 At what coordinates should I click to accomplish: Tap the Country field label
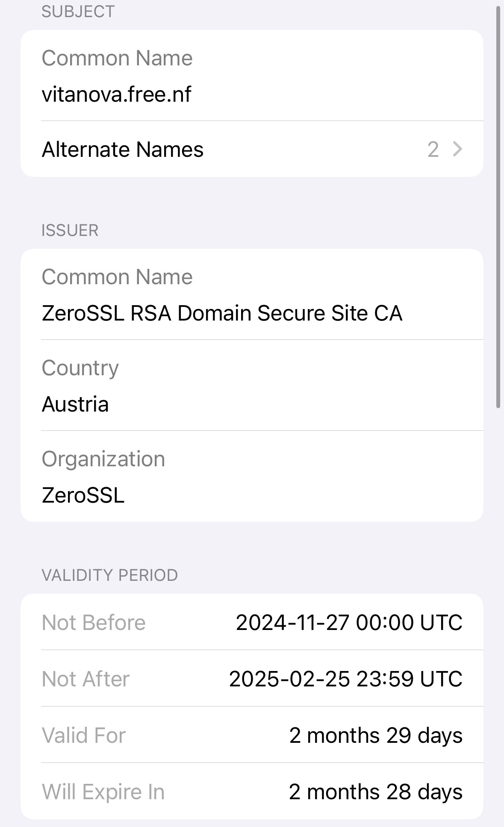pos(80,368)
